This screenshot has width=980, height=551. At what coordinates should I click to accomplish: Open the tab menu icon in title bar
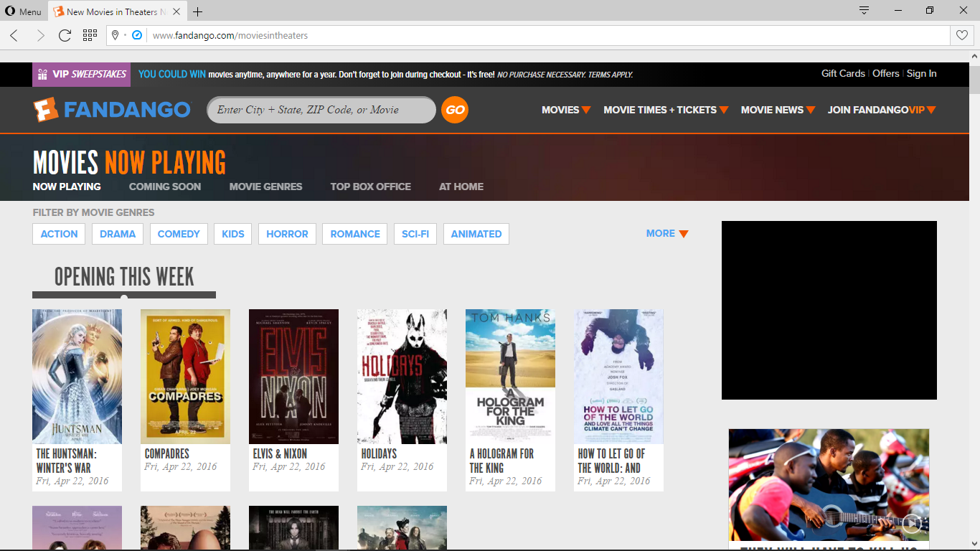coord(864,11)
